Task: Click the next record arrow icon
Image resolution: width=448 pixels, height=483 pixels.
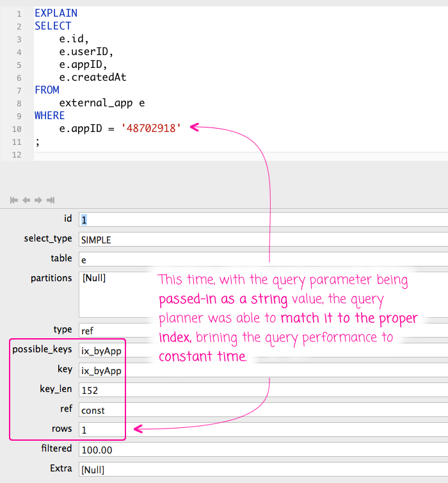Action: (x=38, y=200)
